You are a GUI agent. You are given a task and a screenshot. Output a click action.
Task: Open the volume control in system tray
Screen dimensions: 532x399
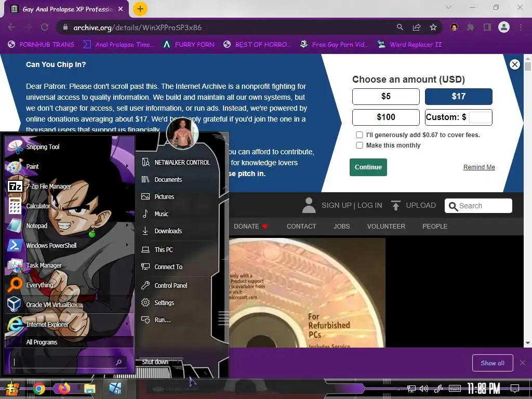424,389
